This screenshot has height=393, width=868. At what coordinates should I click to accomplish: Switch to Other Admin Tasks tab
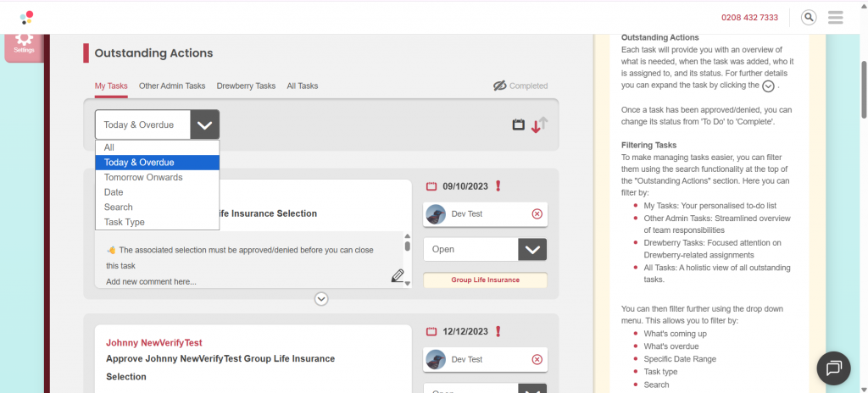pos(172,86)
